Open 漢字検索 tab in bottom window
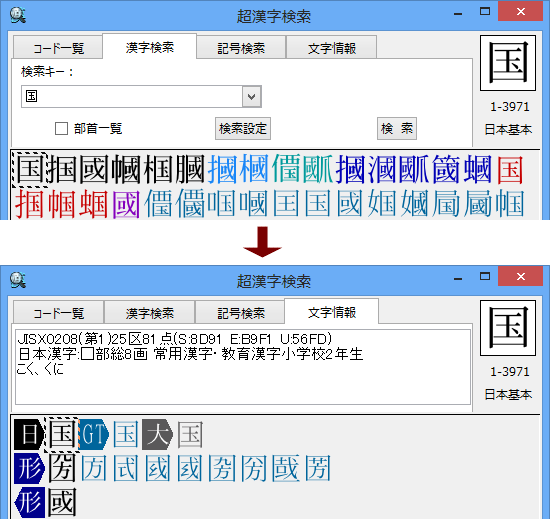Viewport: 550px width, 519px height. tap(150, 312)
